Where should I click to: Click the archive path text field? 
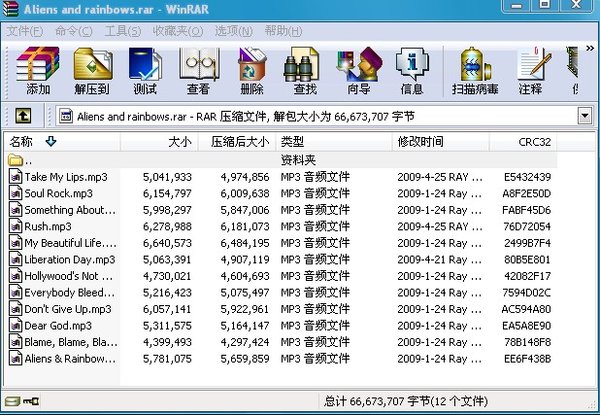coord(316,116)
